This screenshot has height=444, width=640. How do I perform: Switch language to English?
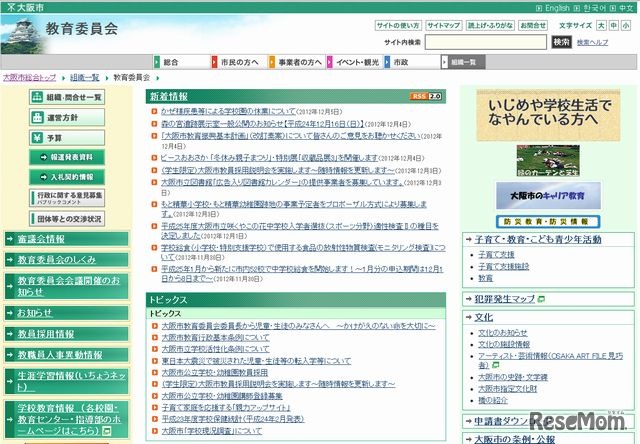pos(557,8)
